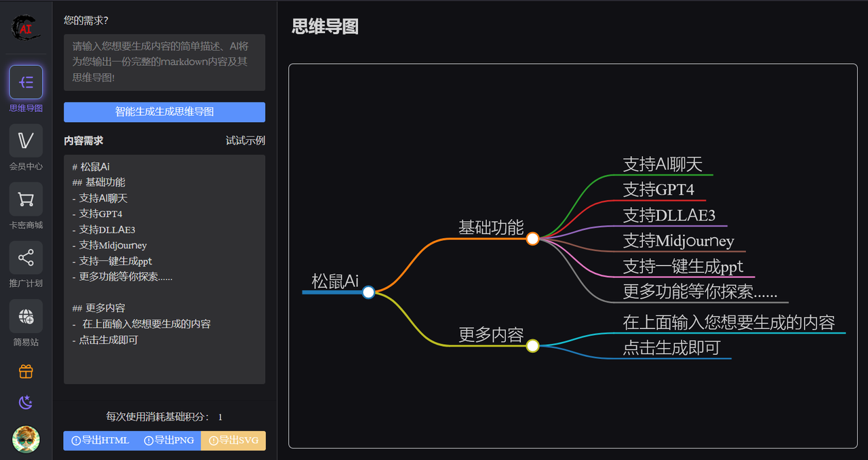868x460 pixels.
Task: Click the '# 松鼠Ai' line in editor
Action: pos(91,166)
